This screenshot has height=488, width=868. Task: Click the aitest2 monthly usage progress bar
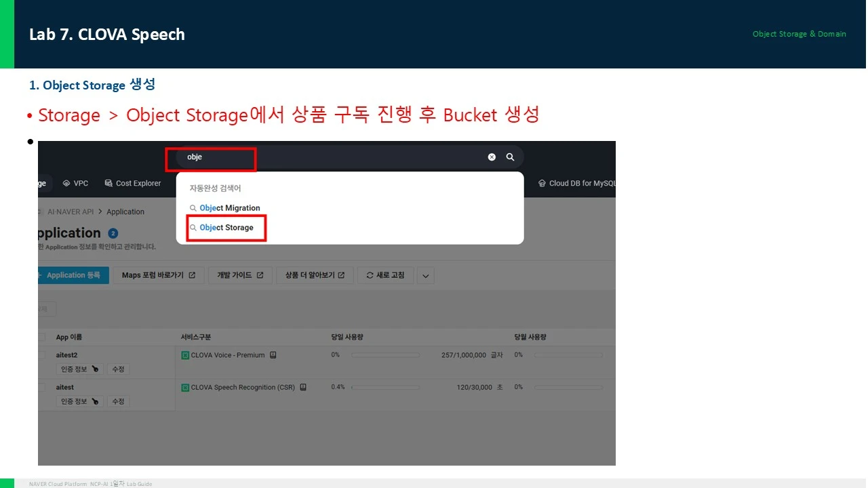pos(568,355)
